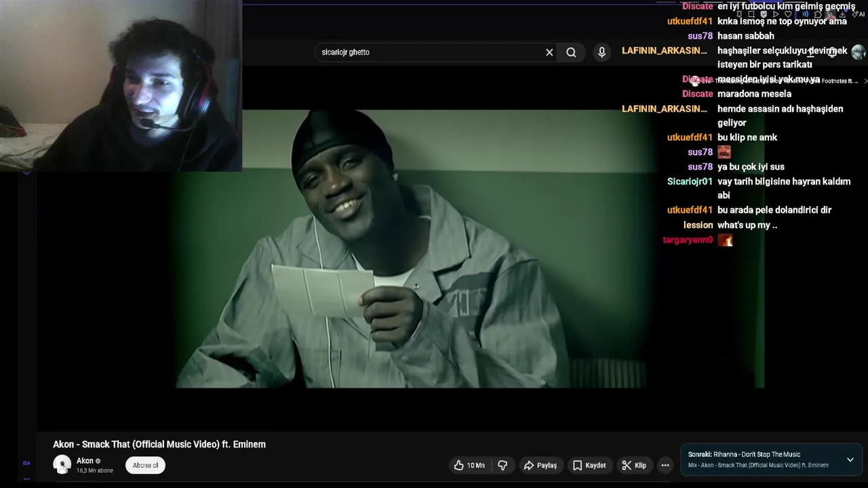The height and width of the screenshot is (488, 868).
Task: Click Discate beside 'maradona mesela'
Action: click(x=697, y=94)
